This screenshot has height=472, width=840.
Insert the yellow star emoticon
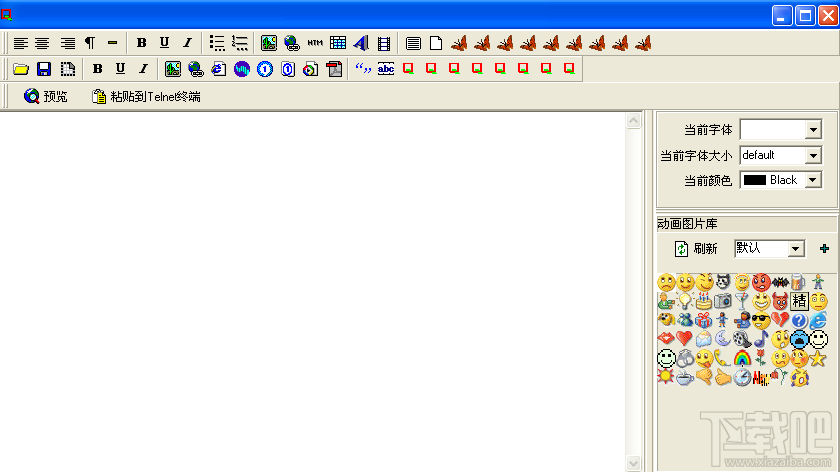click(x=818, y=358)
